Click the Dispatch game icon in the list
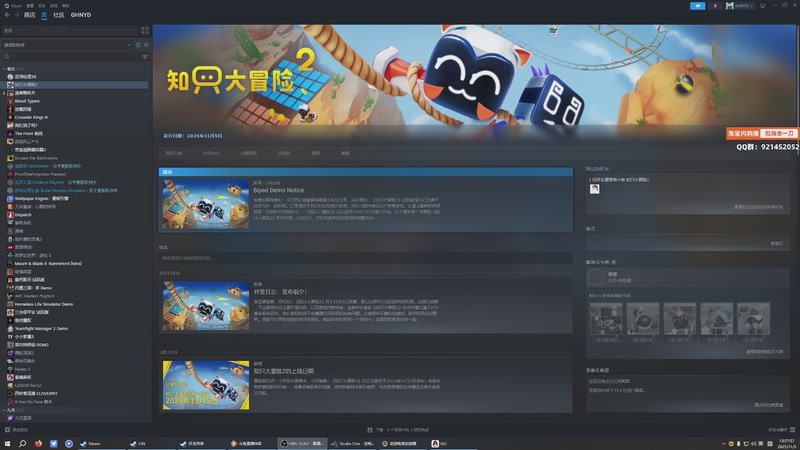 point(10,215)
